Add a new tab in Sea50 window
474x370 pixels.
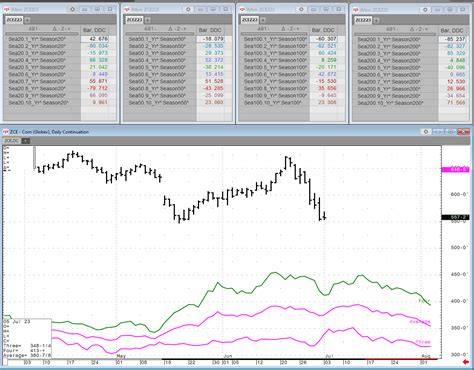pos(147,20)
